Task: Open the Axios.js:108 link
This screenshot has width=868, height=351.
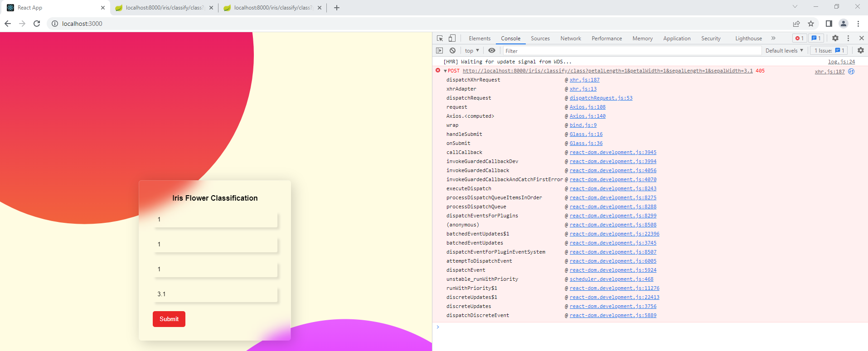Action: click(x=587, y=107)
